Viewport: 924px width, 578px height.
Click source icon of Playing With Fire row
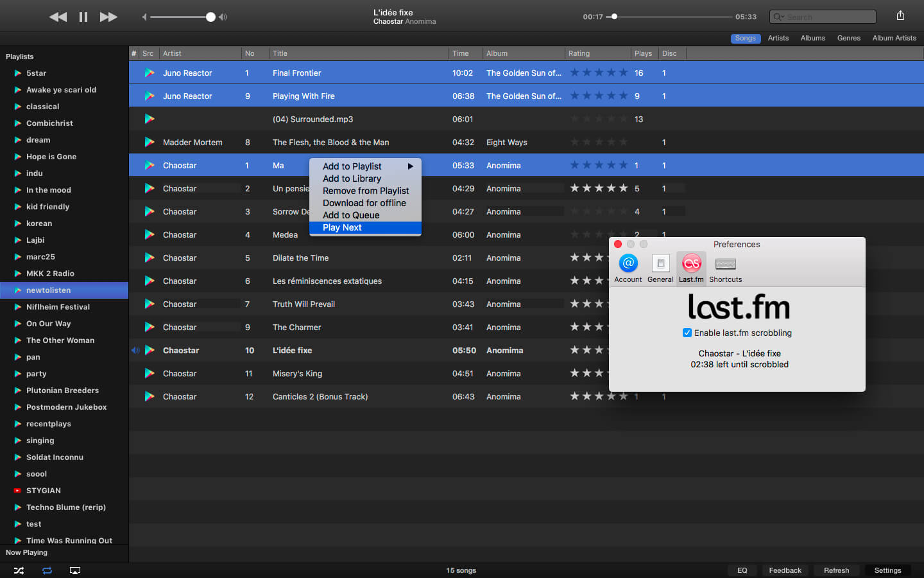coord(150,96)
